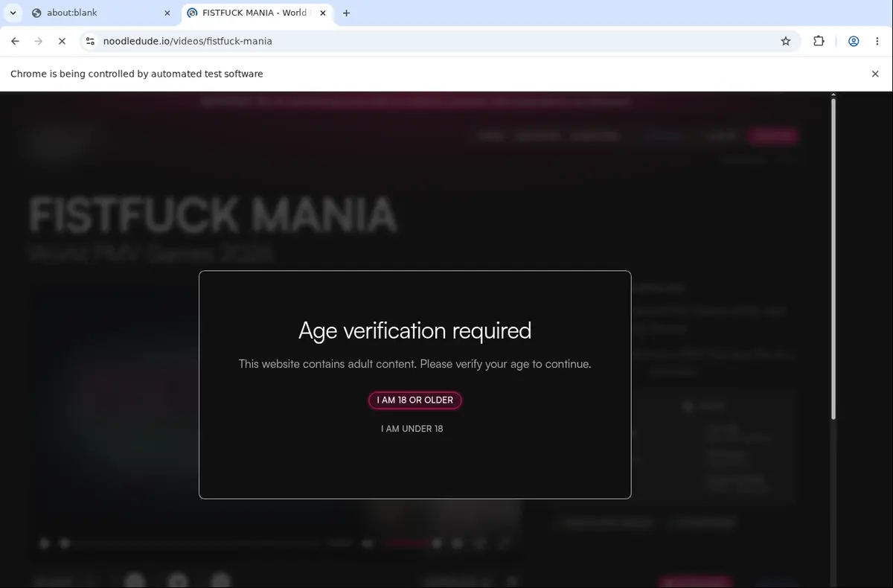Viewport: 893px width, 588px height.
Task: Close the FISTFUCK MANIA tab
Action: (x=324, y=13)
